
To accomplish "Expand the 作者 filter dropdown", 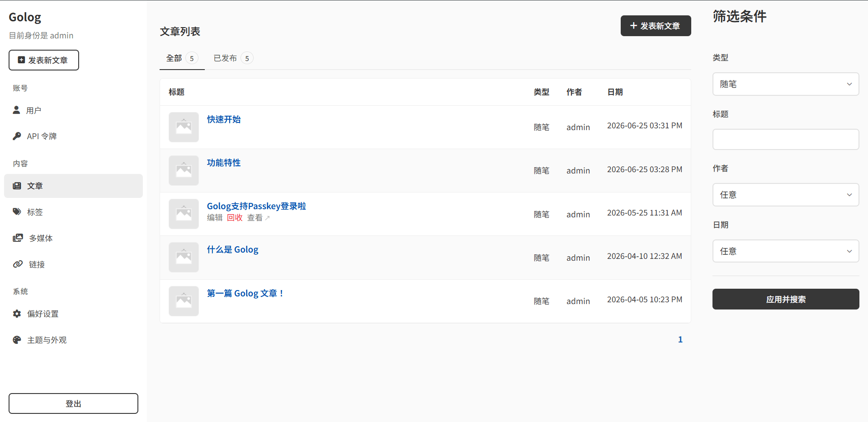I will [x=786, y=195].
